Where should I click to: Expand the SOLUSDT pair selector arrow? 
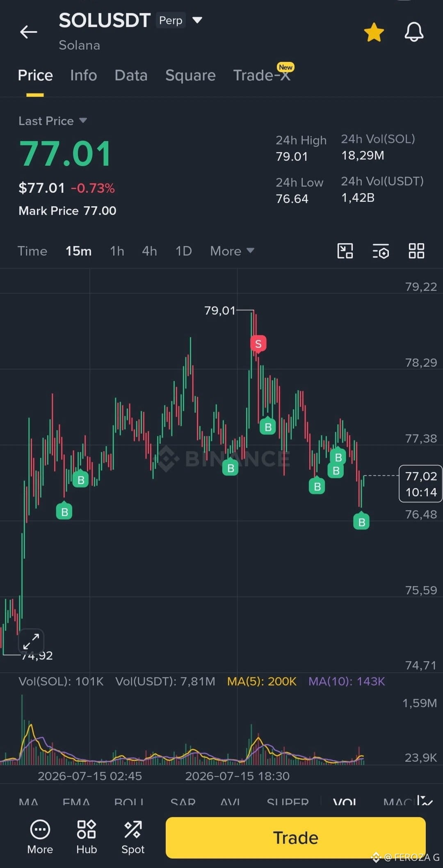click(197, 20)
